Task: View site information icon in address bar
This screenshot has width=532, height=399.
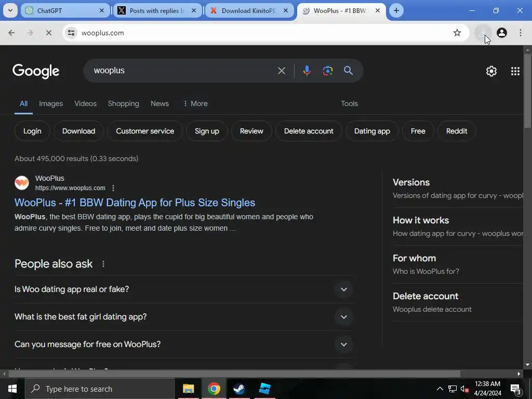Action: click(x=71, y=33)
